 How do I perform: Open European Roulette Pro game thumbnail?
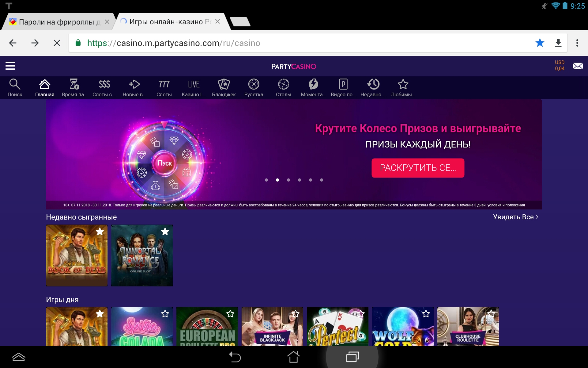pyautogui.click(x=207, y=327)
